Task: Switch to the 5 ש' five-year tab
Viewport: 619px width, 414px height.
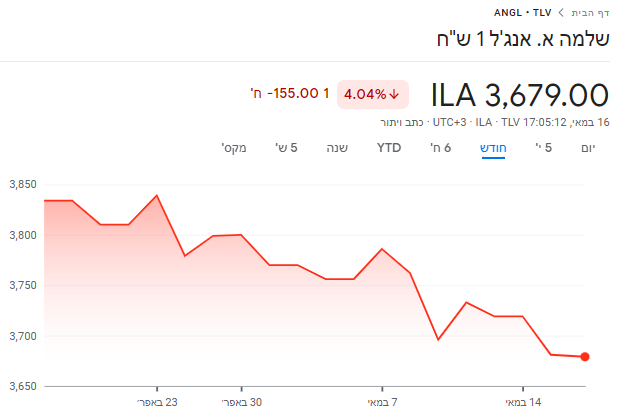Action: point(287,148)
